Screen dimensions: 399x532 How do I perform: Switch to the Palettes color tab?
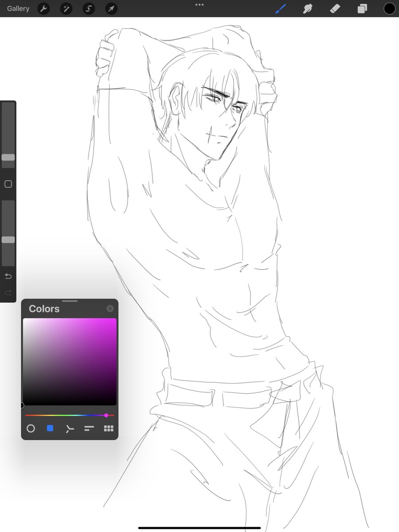109,428
